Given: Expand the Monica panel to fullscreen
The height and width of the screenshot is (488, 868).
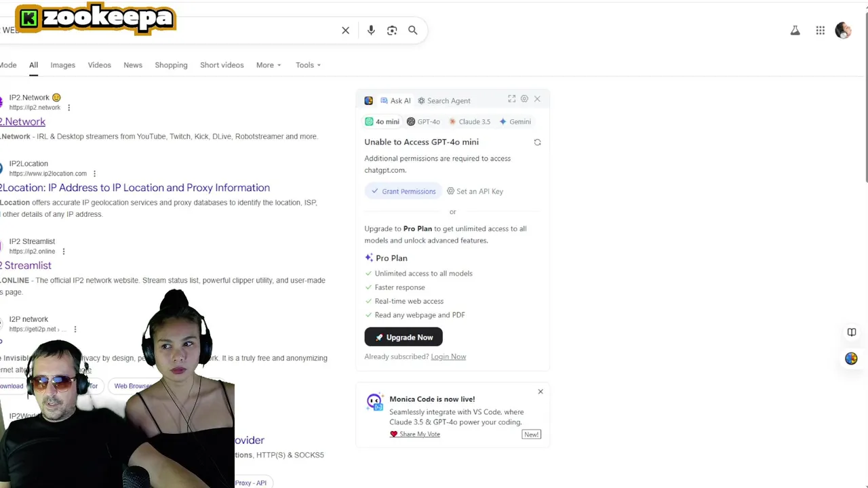Looking at the screenshot, I should (x=512, y=99).
